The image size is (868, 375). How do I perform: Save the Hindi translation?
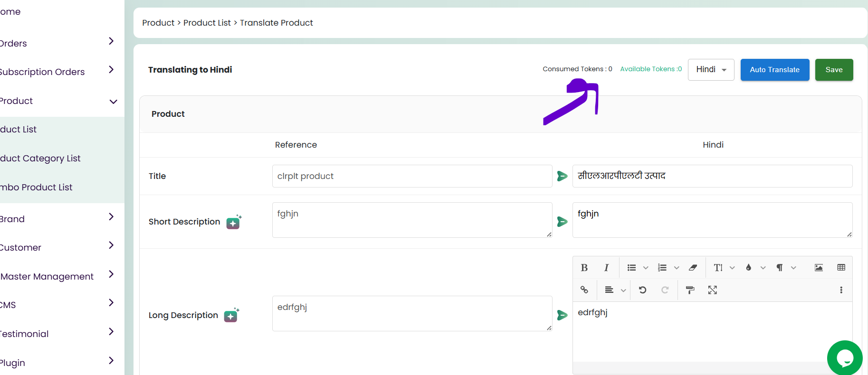point(834,70)
